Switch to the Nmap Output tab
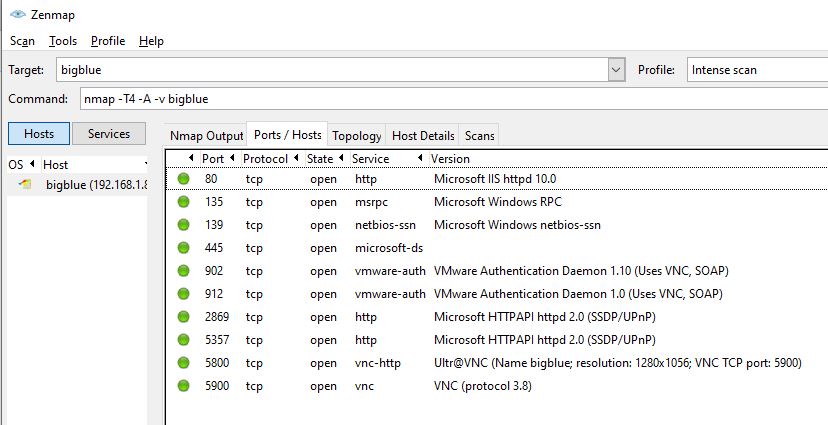The image size is (828, 425). (x=206, y=136)
